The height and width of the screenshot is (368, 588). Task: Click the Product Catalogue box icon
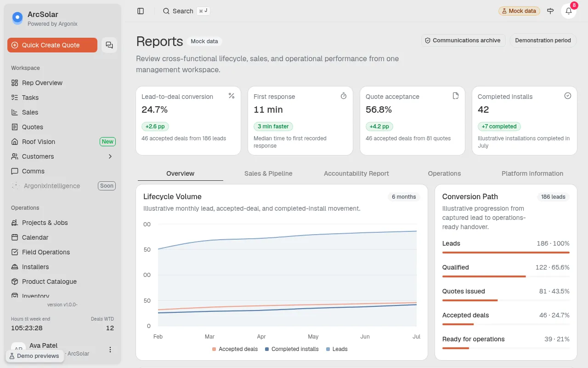coord(15,282)
